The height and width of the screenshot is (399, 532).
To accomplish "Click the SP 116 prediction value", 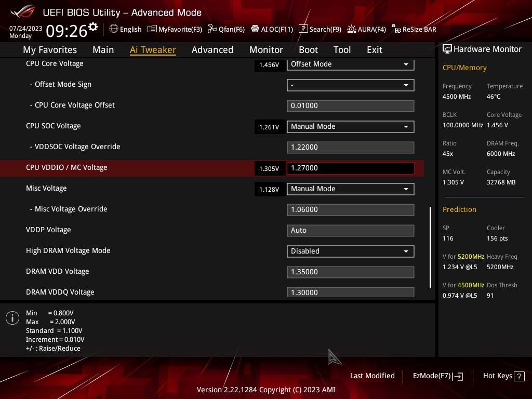I will click(x=448, y=238).
